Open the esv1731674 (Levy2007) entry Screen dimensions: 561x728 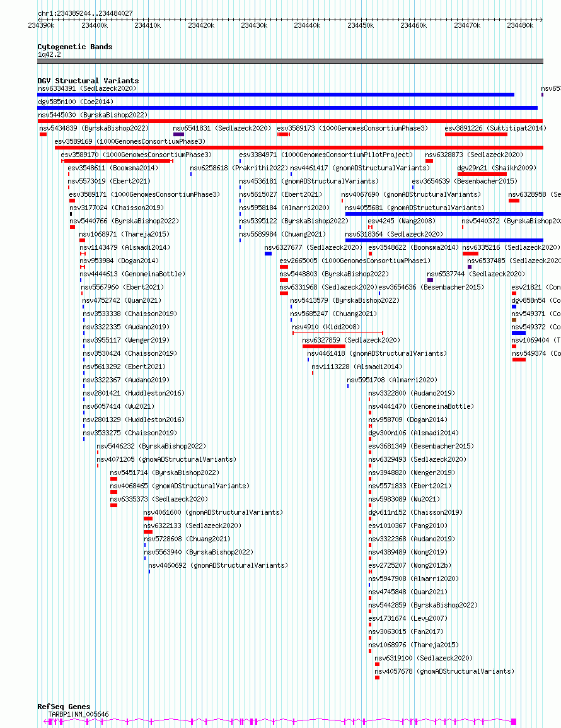pyautogui.click(x=408, y=618)
